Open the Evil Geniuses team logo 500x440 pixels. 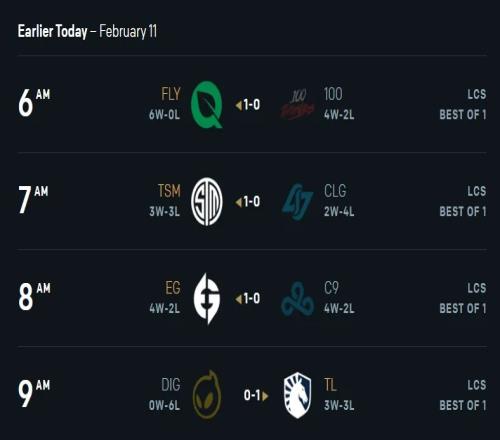(207, 298)
